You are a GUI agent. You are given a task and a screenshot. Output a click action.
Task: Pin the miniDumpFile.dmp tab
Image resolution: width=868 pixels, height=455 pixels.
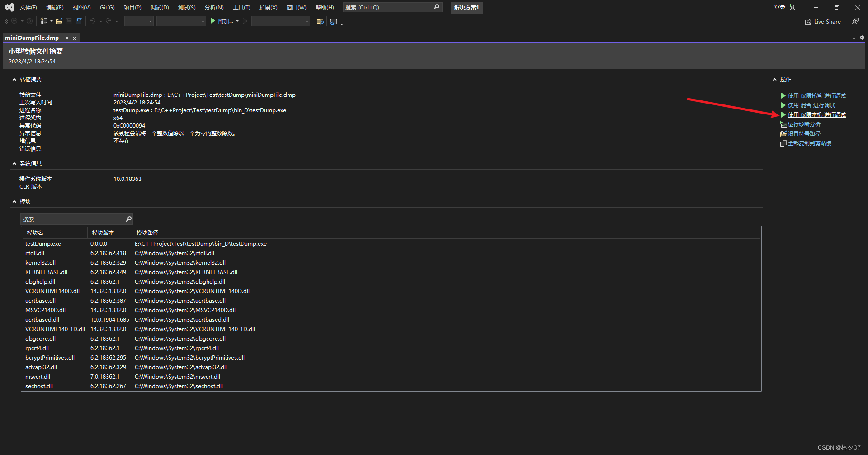[66, 38]
